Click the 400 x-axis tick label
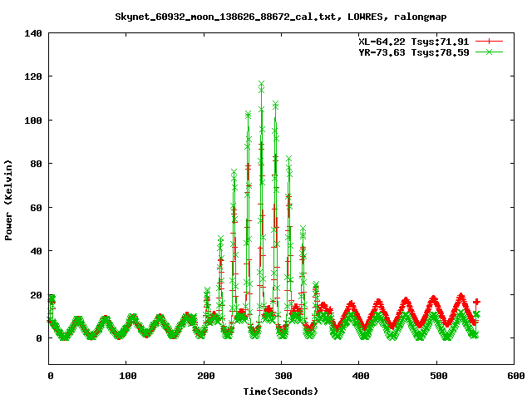Viewport: 532px width, 399px height. click(x=361, y=376)
